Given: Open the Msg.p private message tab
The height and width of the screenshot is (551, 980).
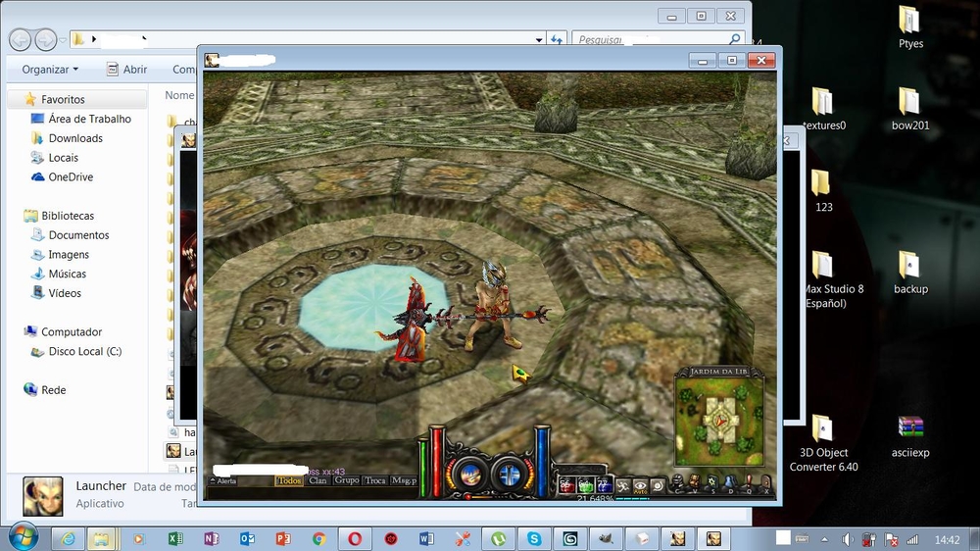Looking at the screenshot, I should [x=404, y=481].
